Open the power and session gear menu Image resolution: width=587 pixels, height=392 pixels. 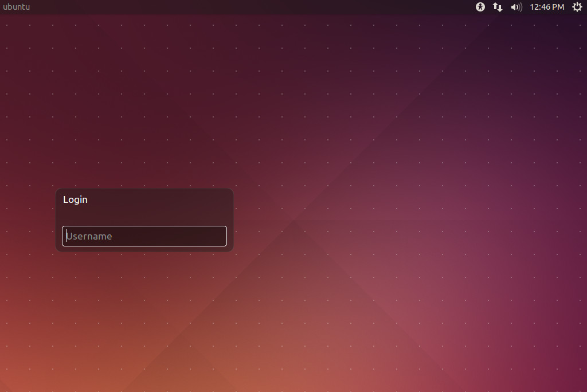point(577,7)
